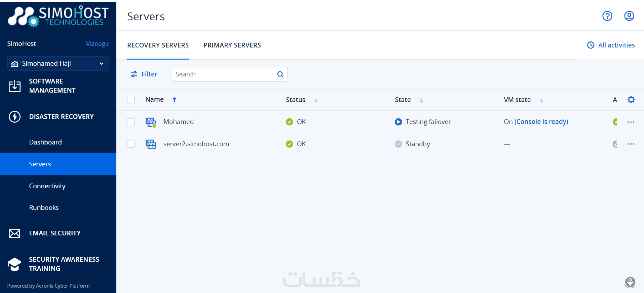Image resolution: width=644 pixels, height=293 pixels.
Task: Click the Manage link
Action: tap(97, 44)
